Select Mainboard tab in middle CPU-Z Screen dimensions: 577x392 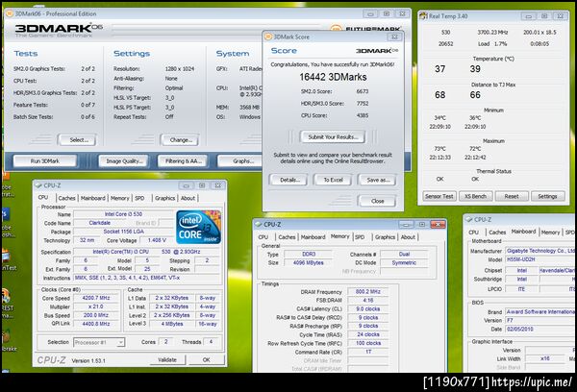pos(313,237)
